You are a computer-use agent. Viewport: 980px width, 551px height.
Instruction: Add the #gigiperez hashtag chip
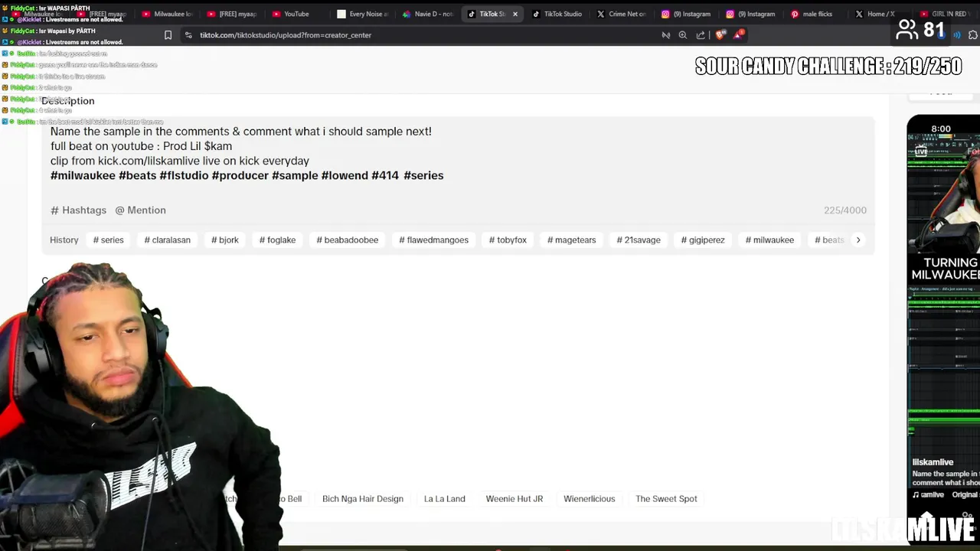(702, 240)
